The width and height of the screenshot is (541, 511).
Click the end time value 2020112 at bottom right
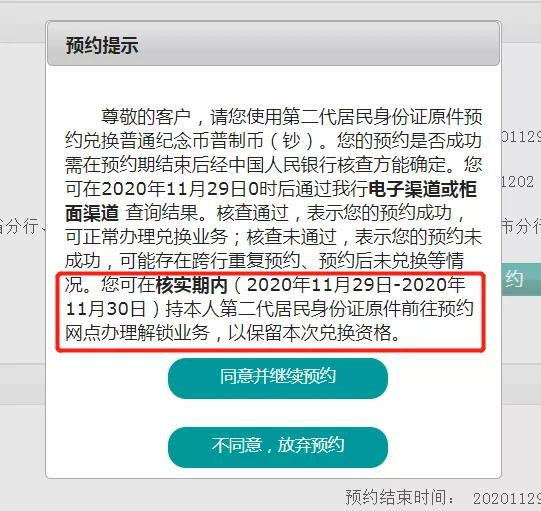(506, 498)
